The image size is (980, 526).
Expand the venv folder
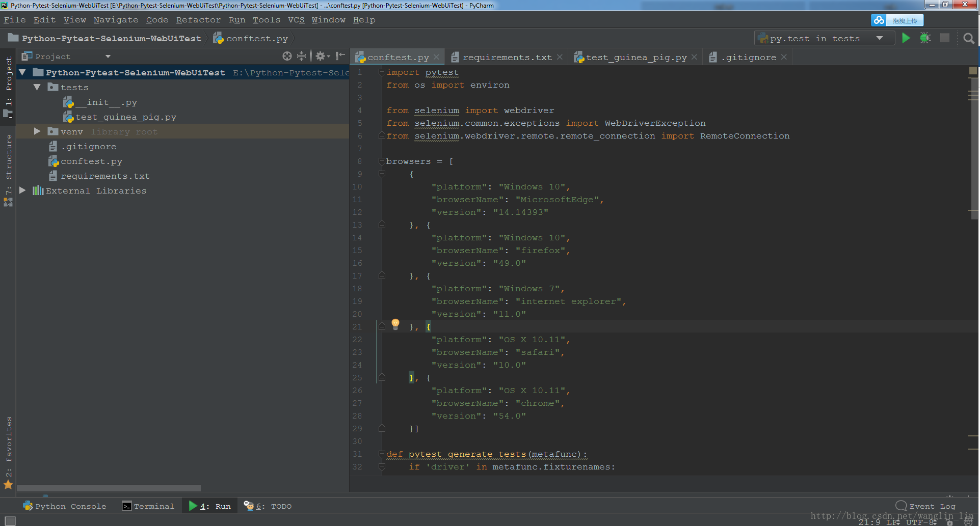[x=37, y=131]
